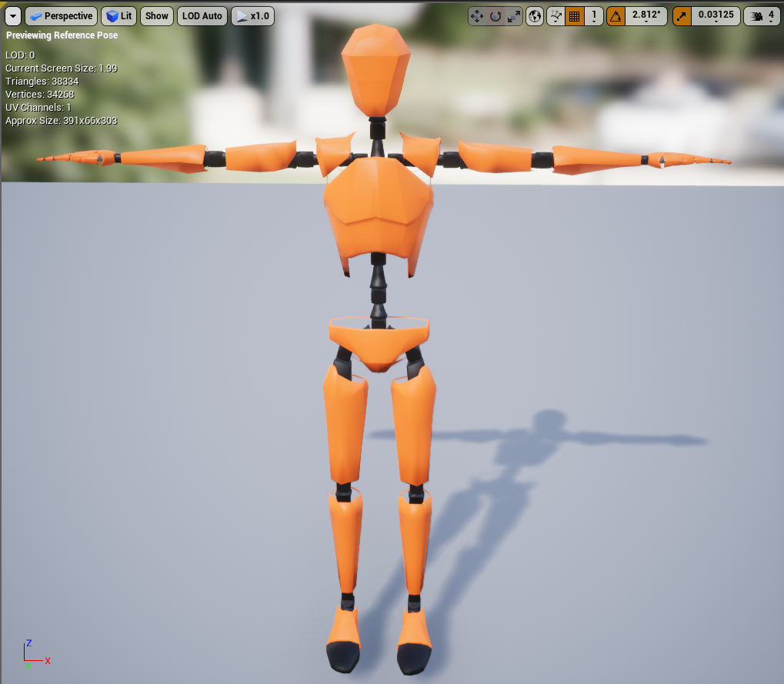Open rotation snap value 2.812°
The width and height of the screenshot is (784, 684).
pyautogui.click(x=646, y=16)
